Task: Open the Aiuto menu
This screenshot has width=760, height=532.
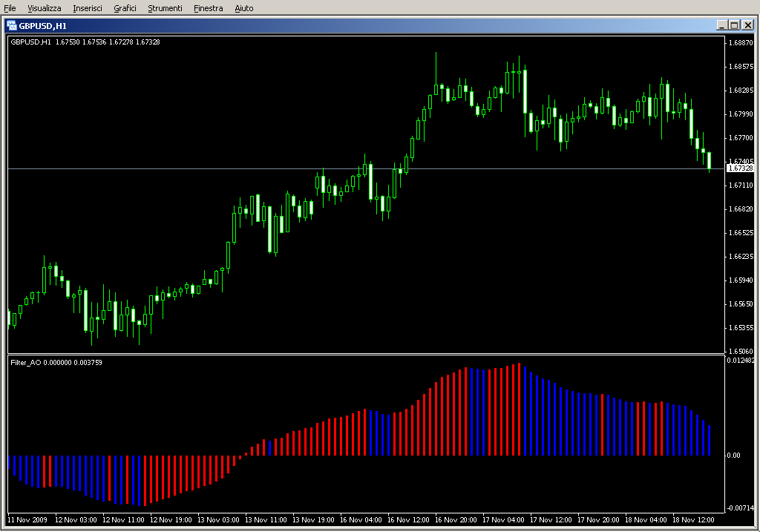Action: click(243, 8)
